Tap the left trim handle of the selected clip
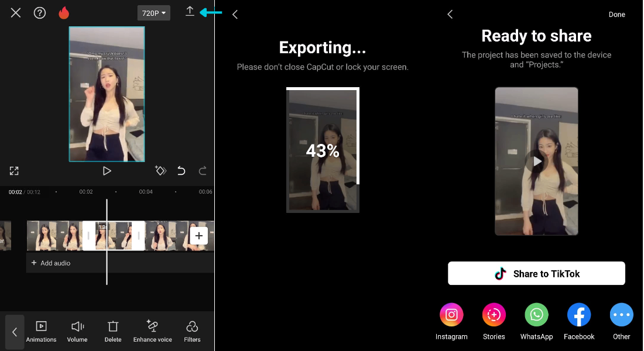 (88, 236)
